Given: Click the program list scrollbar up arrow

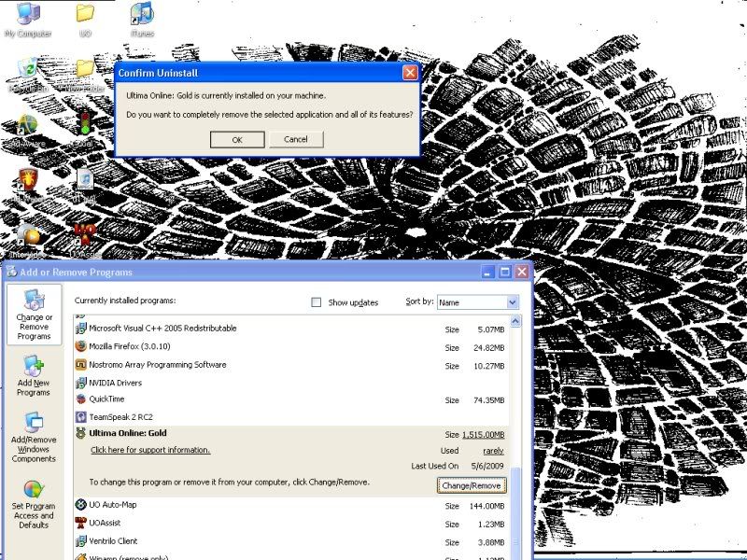Looking at the screenshot, I should (x=515, y=321).
